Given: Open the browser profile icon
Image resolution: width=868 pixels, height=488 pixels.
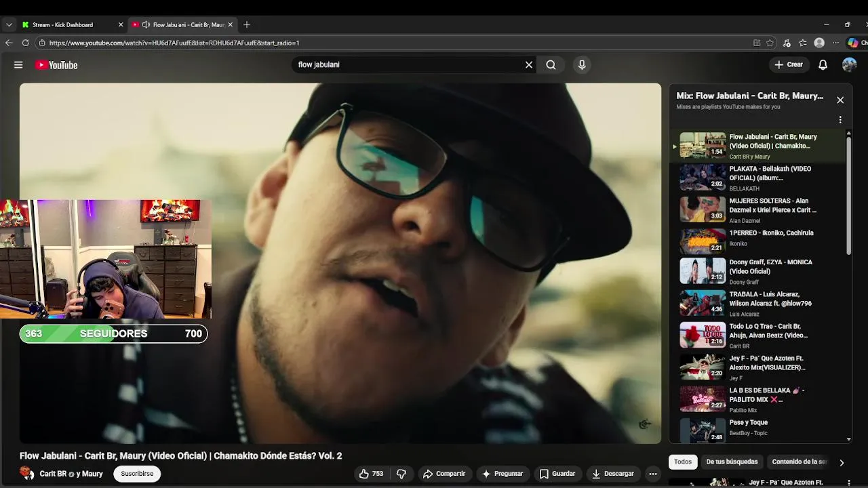Looking at the screenshot, I should coord(819,43).
